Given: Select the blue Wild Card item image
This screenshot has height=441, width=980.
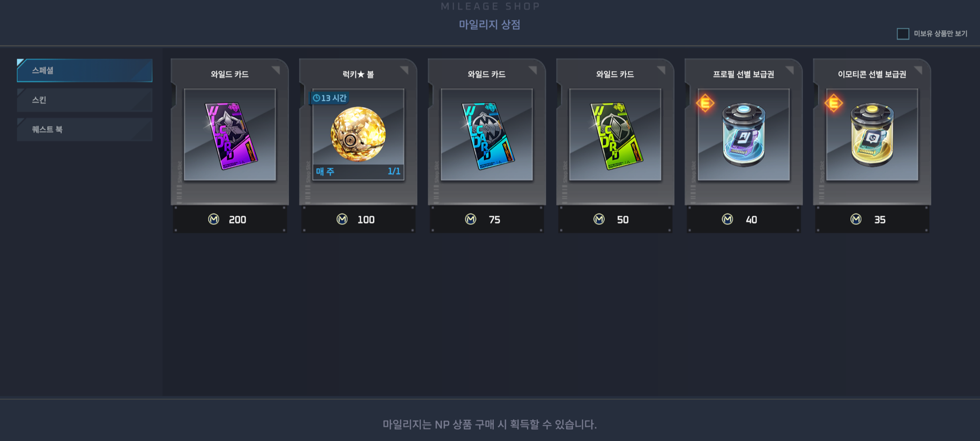Looking at the screenshot, I should coord(487,134).
